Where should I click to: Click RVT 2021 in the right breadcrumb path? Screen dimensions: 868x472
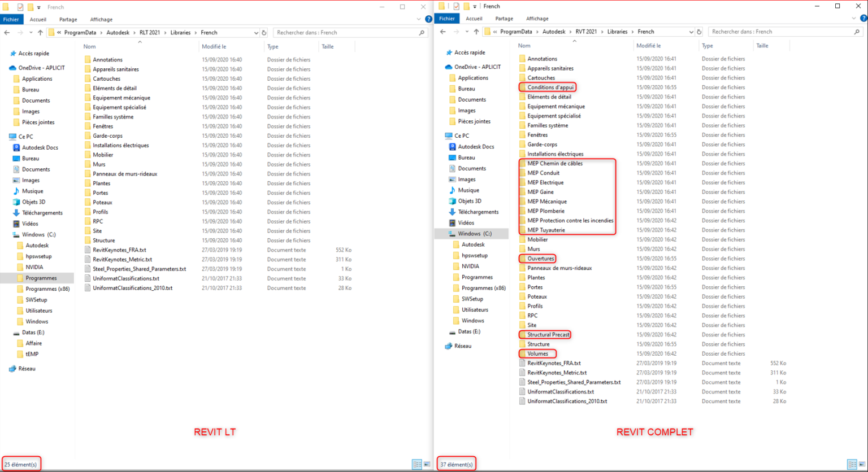[x=586, y=32]
